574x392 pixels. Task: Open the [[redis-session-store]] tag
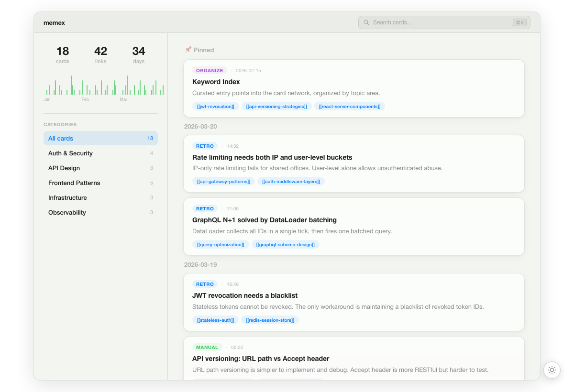(270, 320)
